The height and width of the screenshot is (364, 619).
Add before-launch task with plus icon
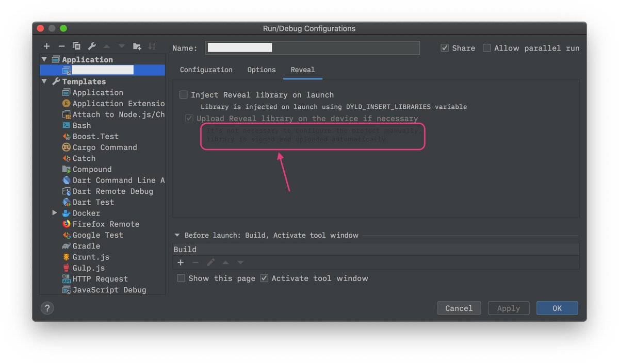pyautogui.click(x=181, y=262)
